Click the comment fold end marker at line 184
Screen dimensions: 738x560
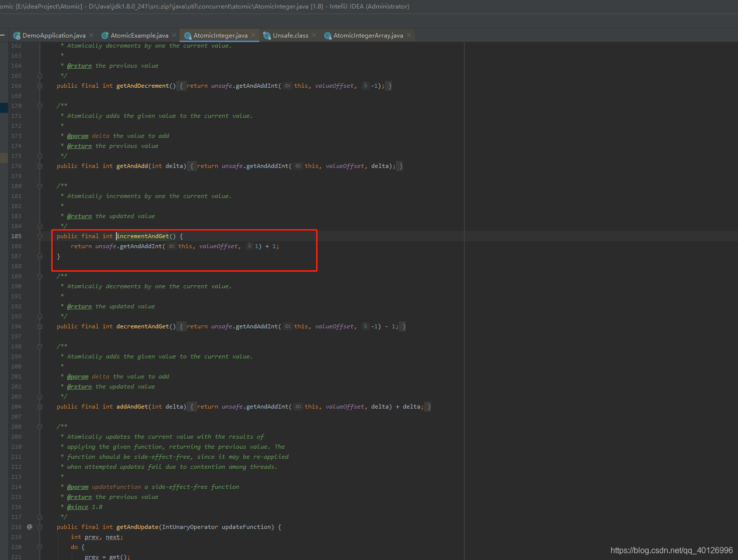(40, 226)
